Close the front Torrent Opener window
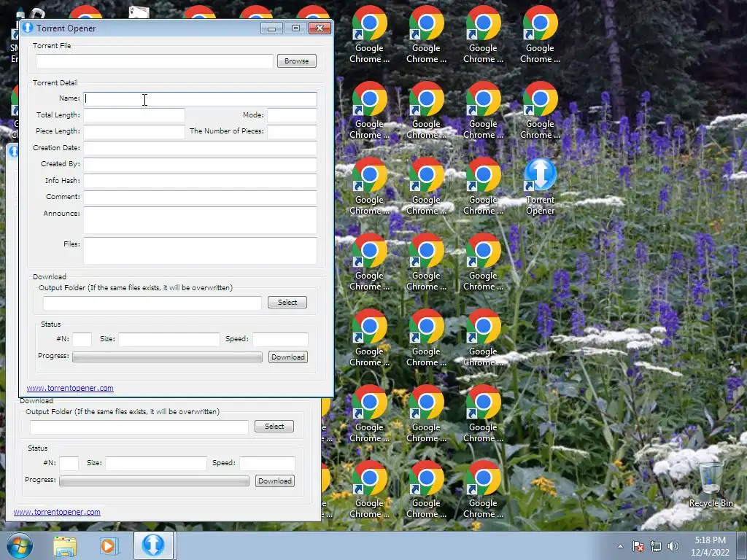747x560 pixels. [x=320, y=28]
